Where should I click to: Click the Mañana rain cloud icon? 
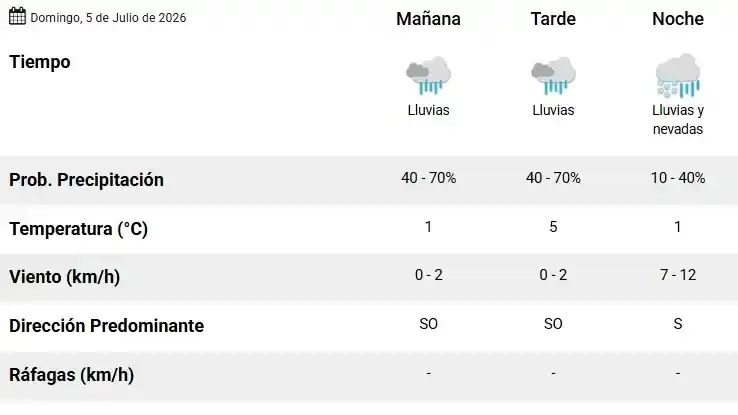(428, 75)
